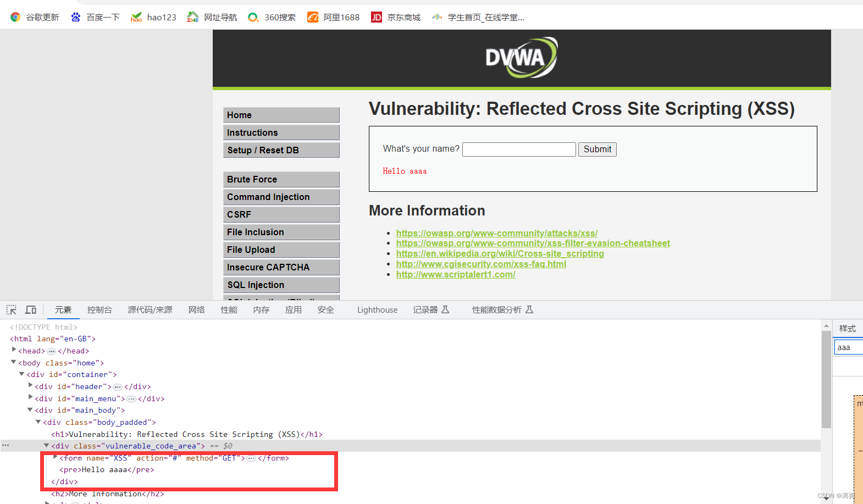Switch to the 源代码/来源 tab
863x504 pixels.
point(150,310)
